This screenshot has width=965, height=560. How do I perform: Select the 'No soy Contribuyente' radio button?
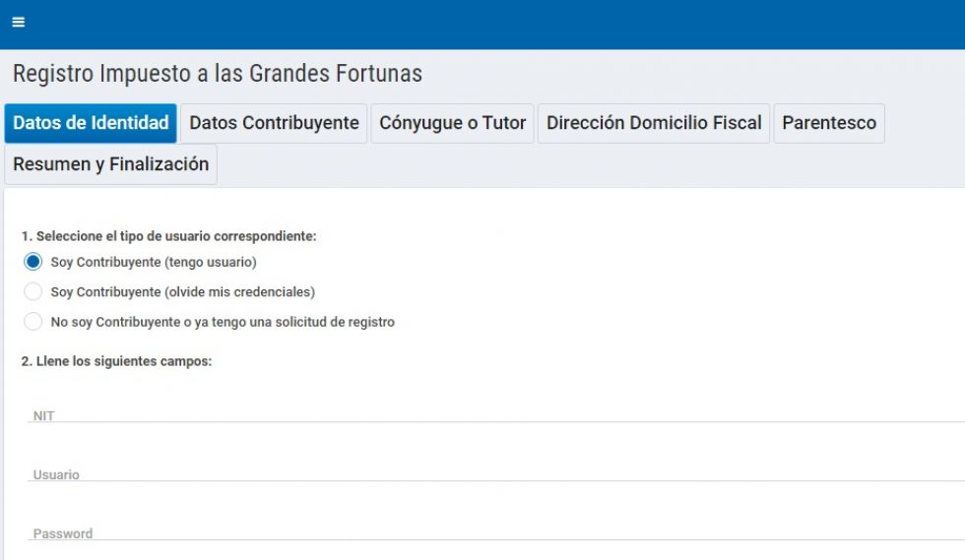click(x=33, y=322)
